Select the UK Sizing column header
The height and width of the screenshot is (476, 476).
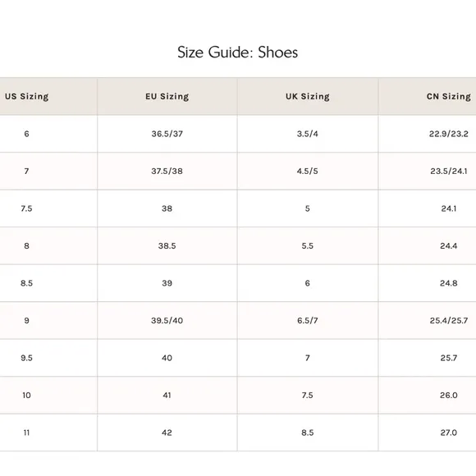(x=308, y=97)
